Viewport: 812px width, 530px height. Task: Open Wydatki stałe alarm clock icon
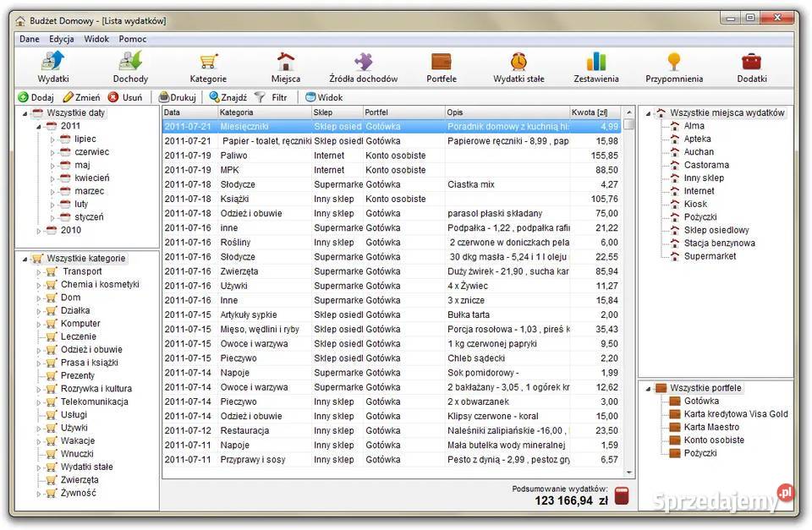(x=518, y=67)
